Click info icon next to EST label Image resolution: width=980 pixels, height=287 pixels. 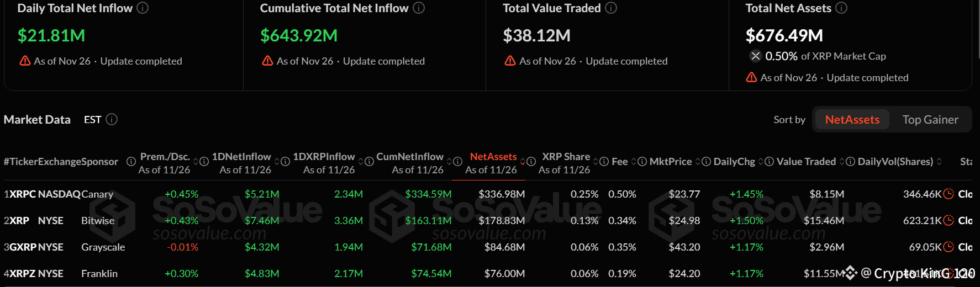tap(112, 120)
